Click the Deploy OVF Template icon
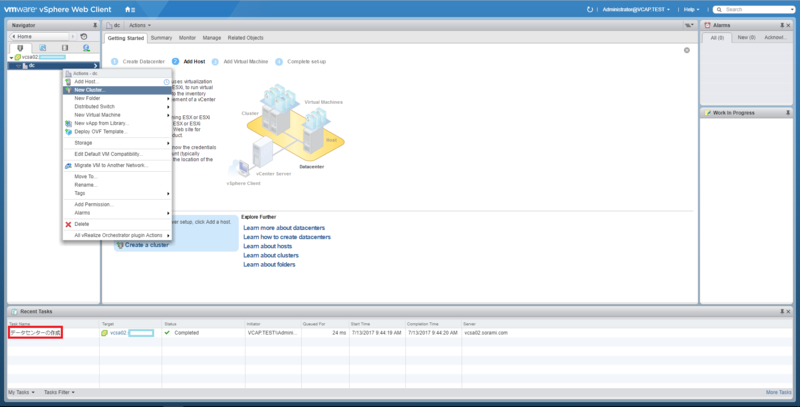The height and width of the screenshot is (407, 800). coord(68,132)
